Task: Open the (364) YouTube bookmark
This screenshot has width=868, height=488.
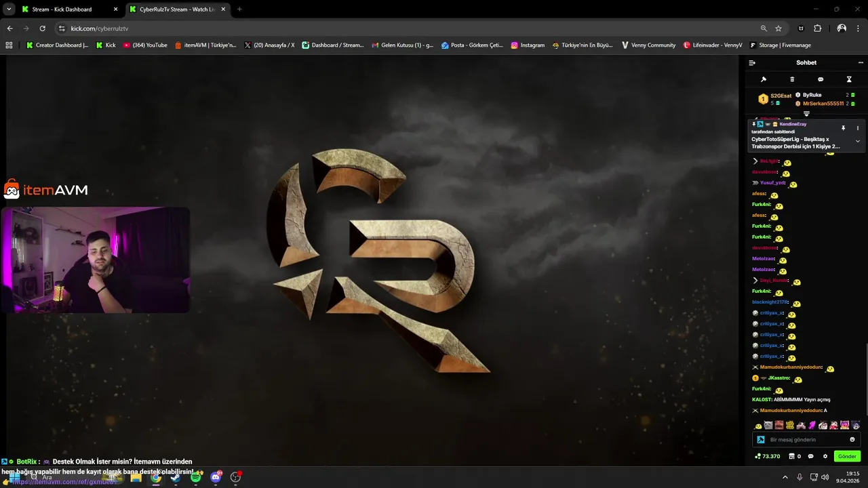Action: point(145,45)
